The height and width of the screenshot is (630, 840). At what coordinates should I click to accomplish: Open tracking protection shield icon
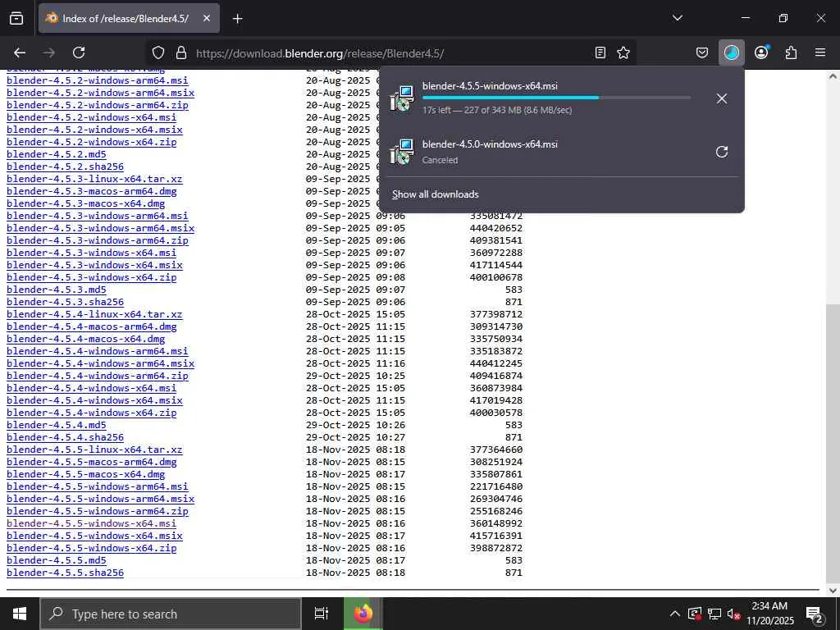158,52
